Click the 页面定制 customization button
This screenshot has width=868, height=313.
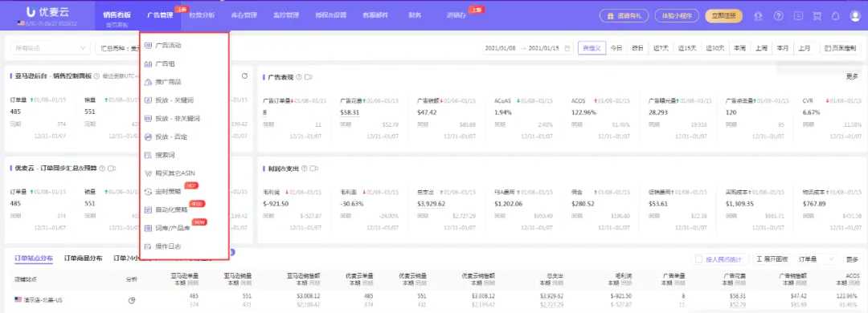[x=841, y=48]
